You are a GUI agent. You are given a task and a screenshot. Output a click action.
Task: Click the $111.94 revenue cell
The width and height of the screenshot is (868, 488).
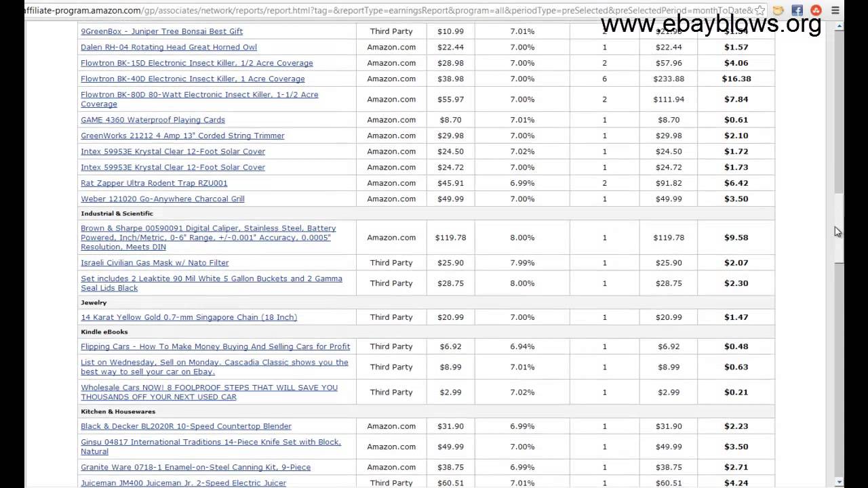pos(669,99)
